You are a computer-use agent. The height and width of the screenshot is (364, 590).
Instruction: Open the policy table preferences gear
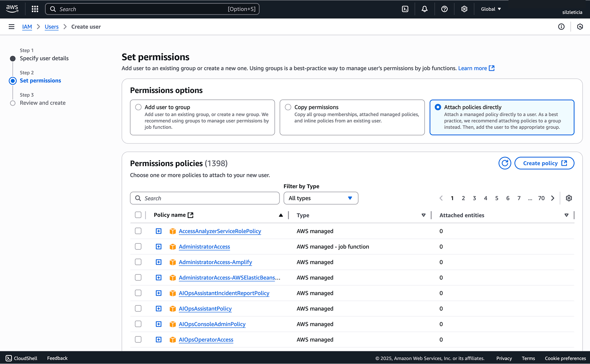569,198
